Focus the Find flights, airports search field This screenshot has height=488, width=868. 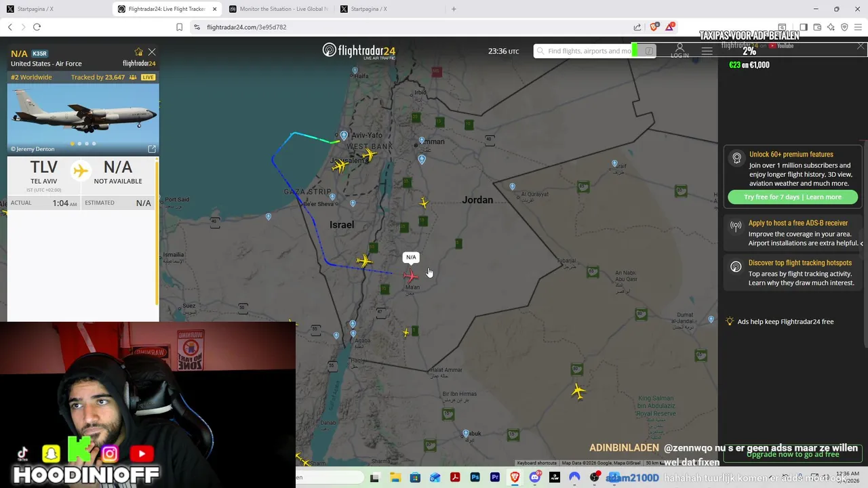[594, 51]
